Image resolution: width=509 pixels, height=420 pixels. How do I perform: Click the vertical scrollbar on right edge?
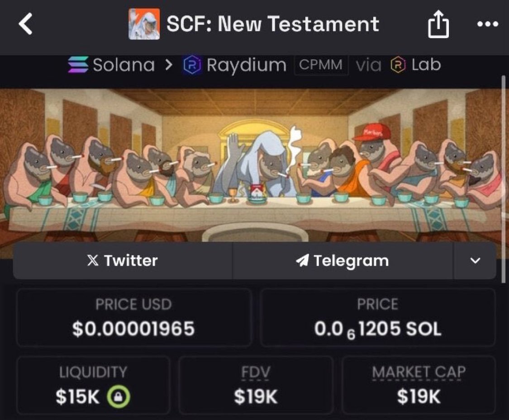[x=504, y=179]
